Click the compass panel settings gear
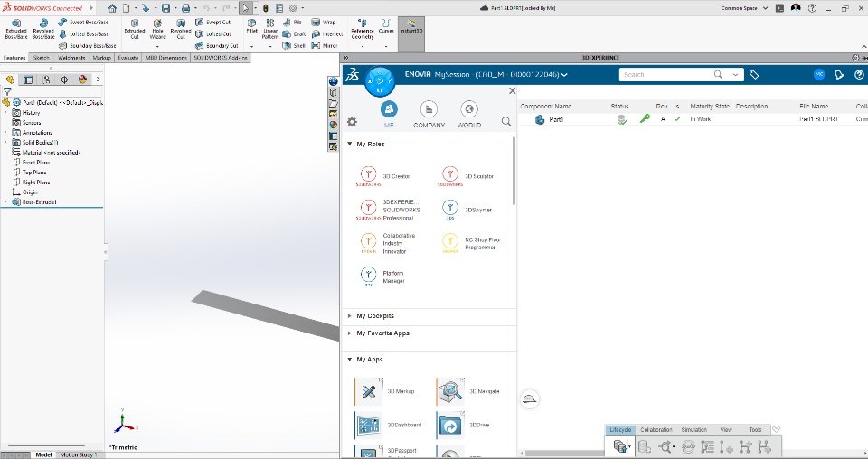The width and height of the screenshot is (868, 459). pyautogui.click(x=352, y=122)
